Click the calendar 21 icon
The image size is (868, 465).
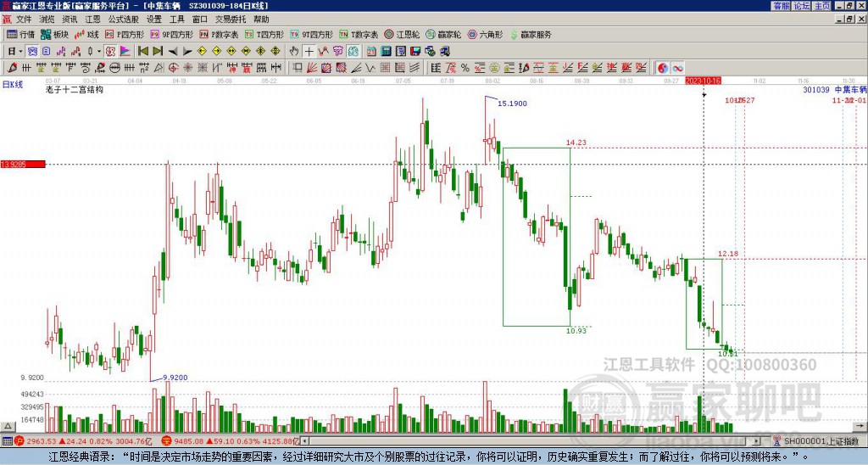371,51
